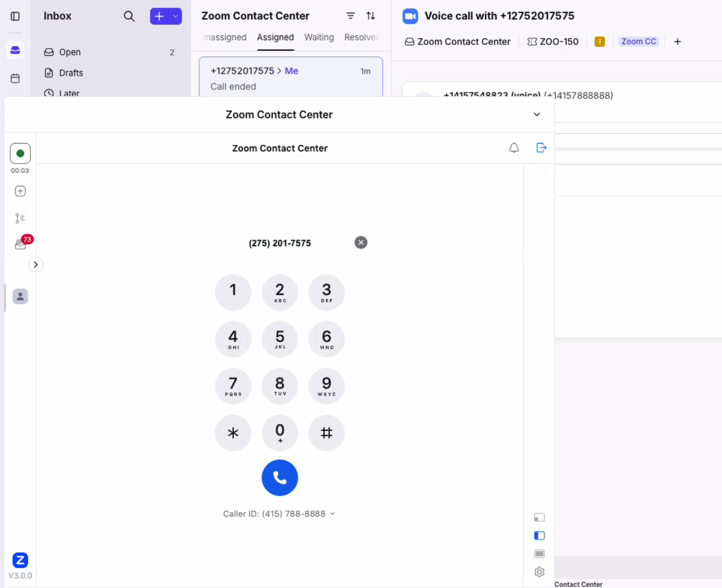
Task: Open the filter conversations icon
Action: pos(350,16)
